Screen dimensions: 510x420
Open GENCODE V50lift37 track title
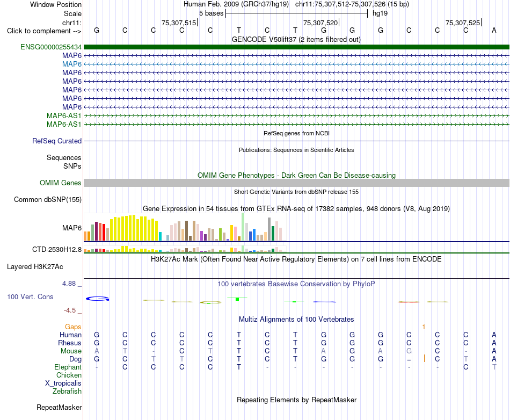[x=296, y=40]
